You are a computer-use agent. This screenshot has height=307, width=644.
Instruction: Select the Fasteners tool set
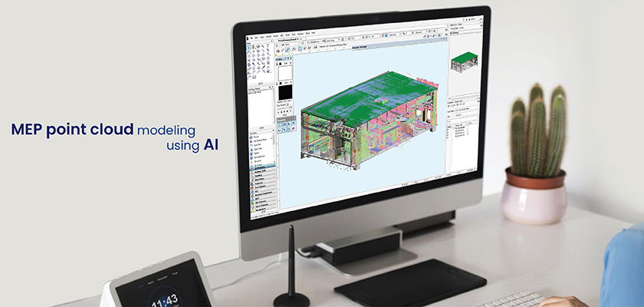pos(261,183)
